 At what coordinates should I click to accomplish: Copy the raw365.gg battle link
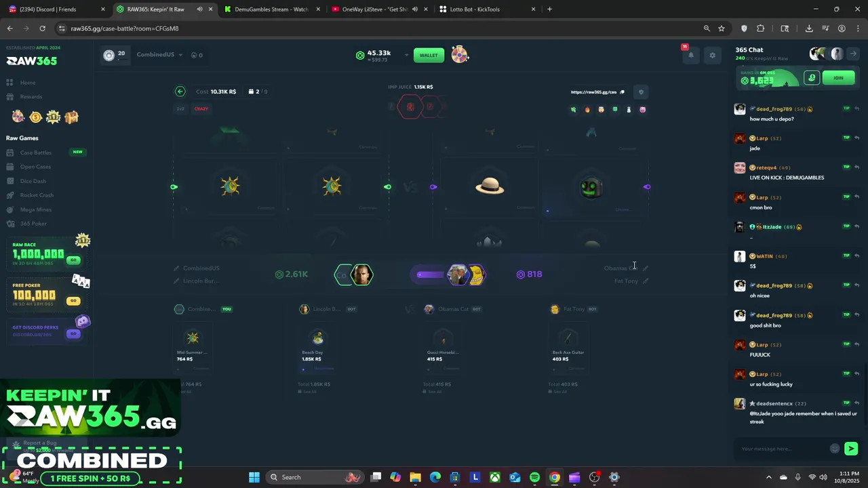tap(622, 92)
